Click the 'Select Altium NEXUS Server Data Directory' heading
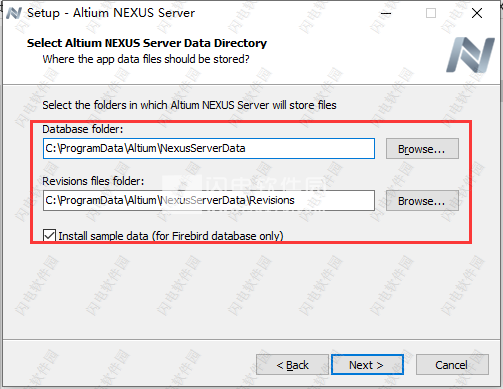The width and height of the screenshot is (503, 389). pos(147,43)
